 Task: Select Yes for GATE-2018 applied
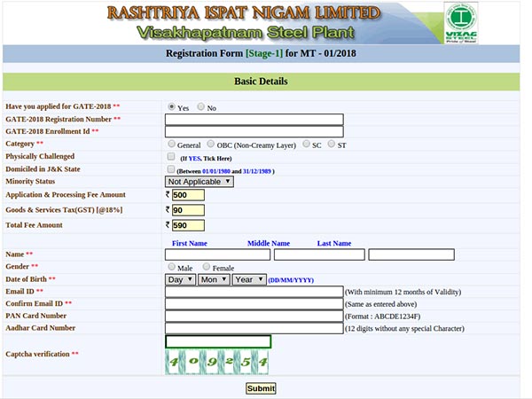click(x=172, y=107)
